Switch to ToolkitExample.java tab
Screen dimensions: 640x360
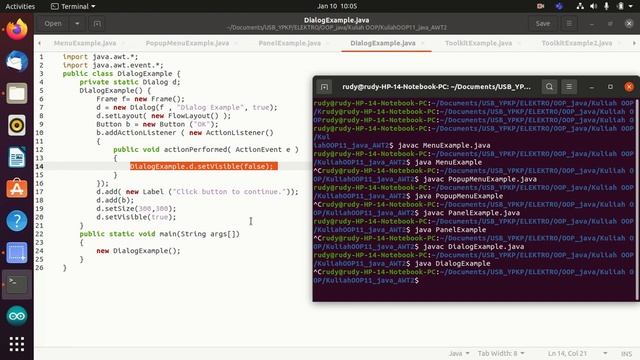[x=478, y=43]
